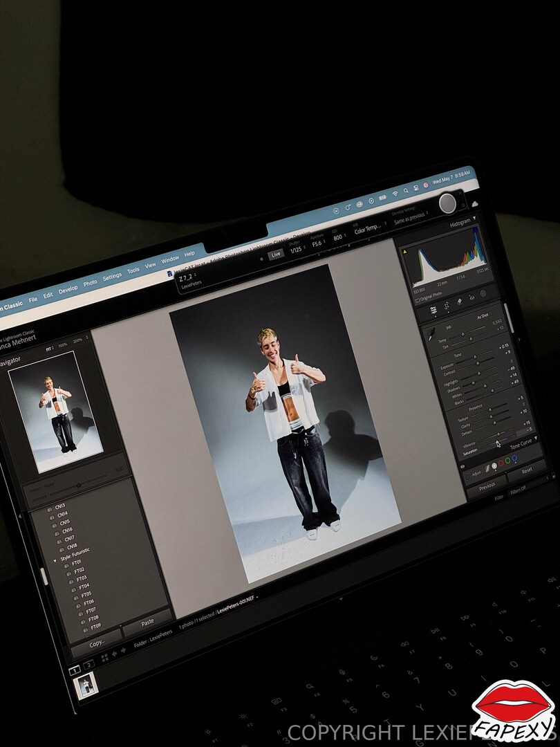Click the preset icon next to CN17

[59, 541]
